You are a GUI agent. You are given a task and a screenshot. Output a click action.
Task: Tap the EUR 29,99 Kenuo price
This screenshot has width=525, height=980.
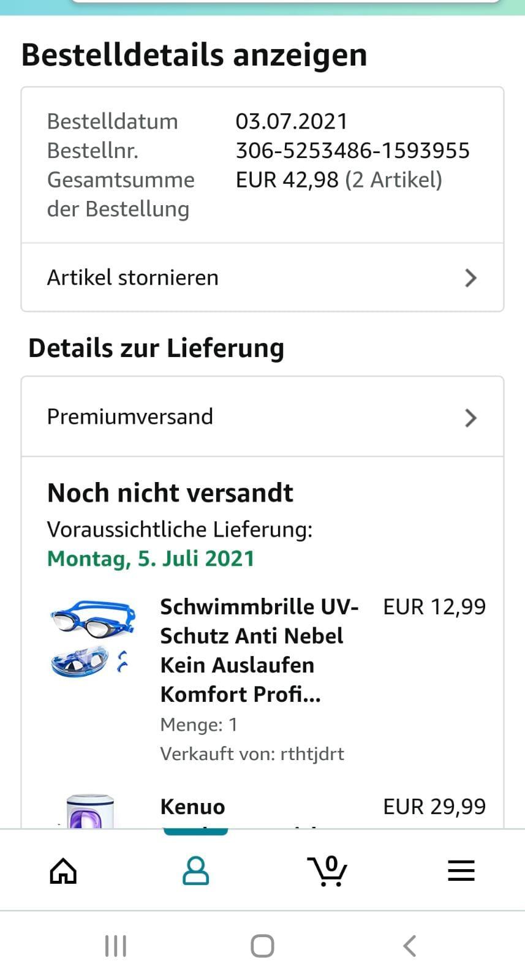tap(434, 807)
